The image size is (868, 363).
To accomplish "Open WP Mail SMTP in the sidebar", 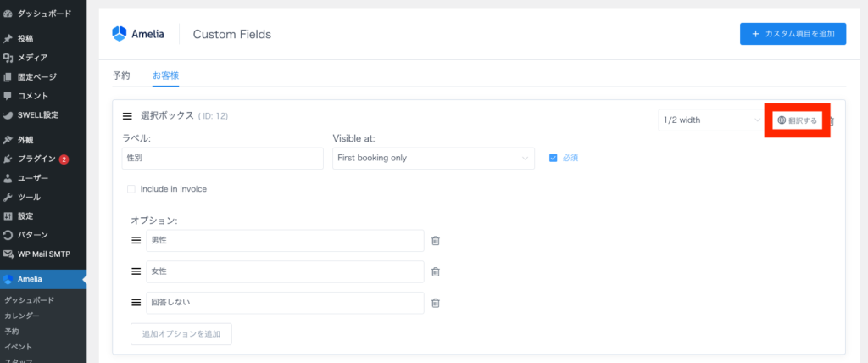I will tap(44, 254).
